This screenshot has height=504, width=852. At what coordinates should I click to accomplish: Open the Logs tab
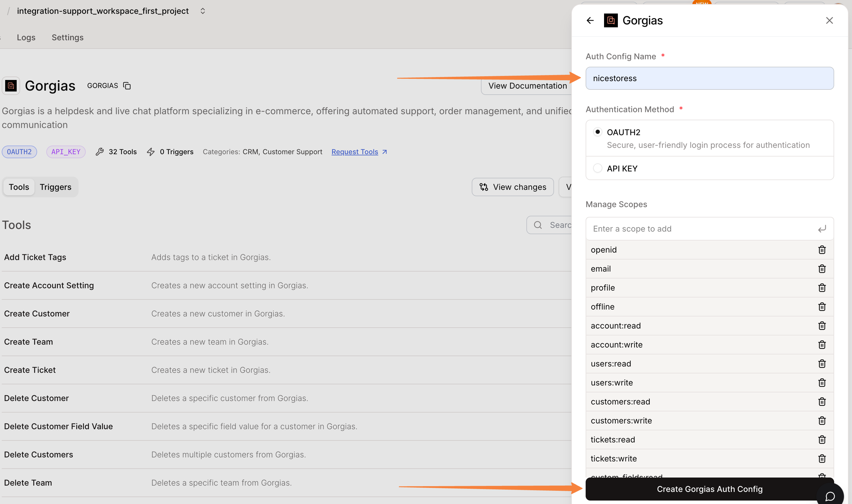point(26,37)
